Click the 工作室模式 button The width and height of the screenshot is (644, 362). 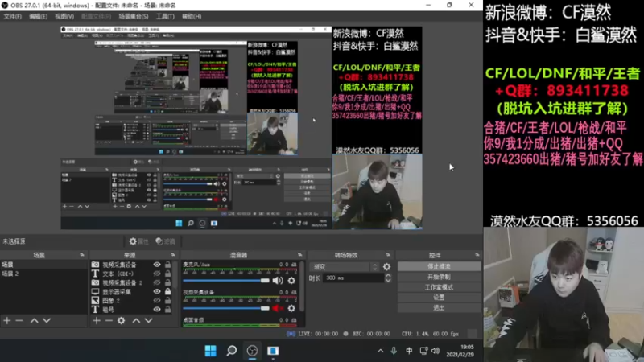point(439,287)
